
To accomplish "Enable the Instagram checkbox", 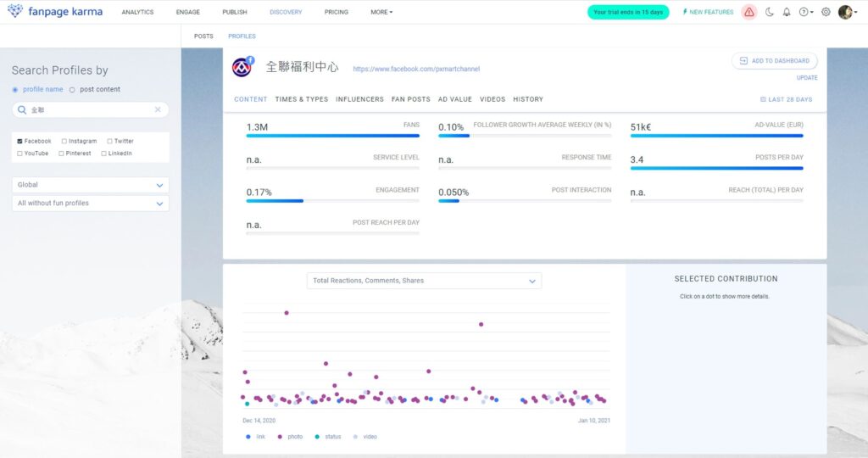I will [x=64, y=141].
